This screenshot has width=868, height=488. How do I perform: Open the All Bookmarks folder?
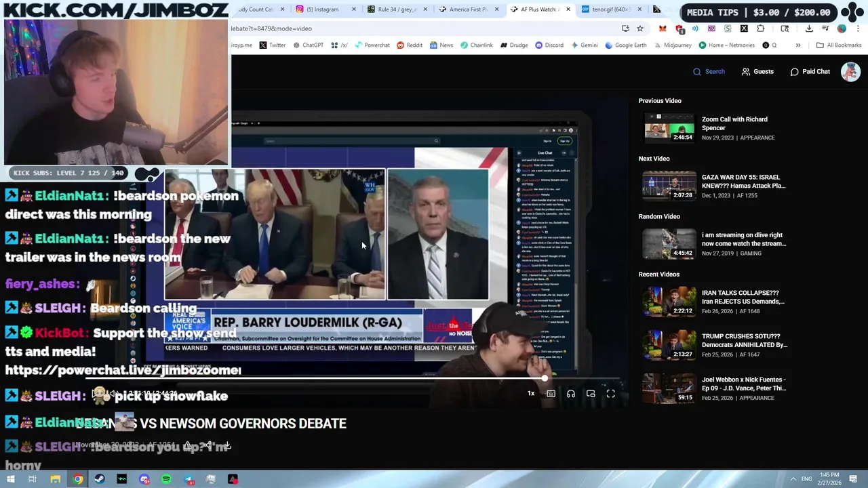point(838,45)
